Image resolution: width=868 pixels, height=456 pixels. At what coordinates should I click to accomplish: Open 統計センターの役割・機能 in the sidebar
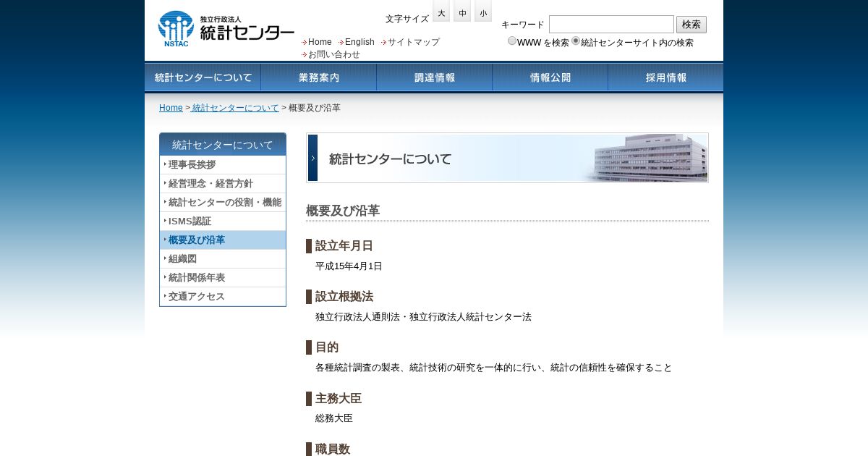point(223,202)
